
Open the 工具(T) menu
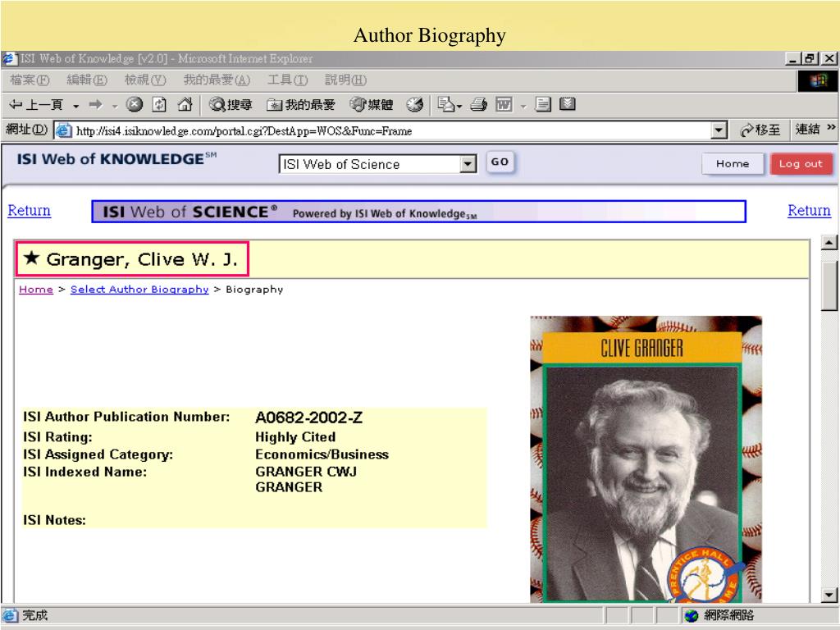[x=288, y=80]
